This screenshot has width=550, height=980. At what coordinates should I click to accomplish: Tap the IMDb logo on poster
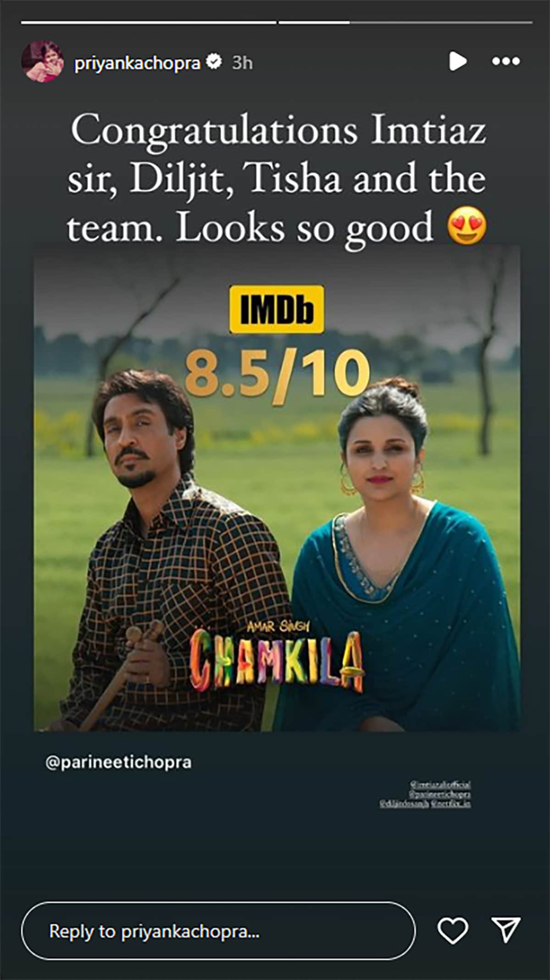click(276, 309)
